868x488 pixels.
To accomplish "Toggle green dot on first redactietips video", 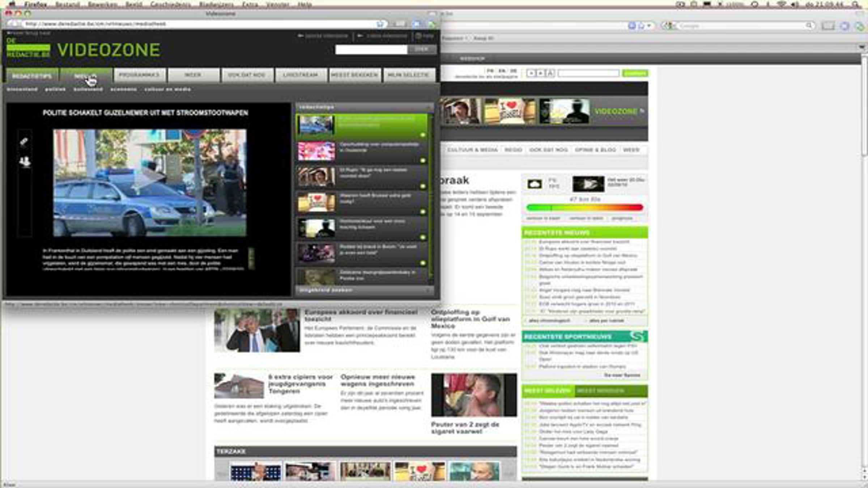I will point(422,135).
